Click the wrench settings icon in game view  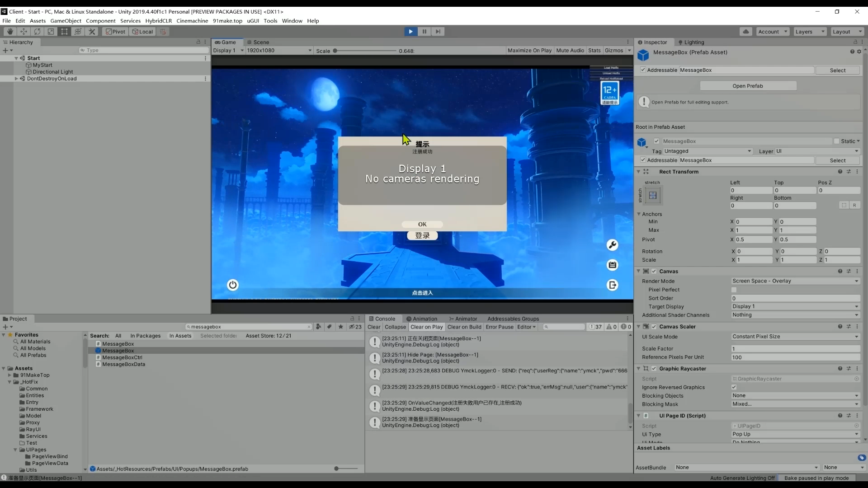[x=612, y=245]
